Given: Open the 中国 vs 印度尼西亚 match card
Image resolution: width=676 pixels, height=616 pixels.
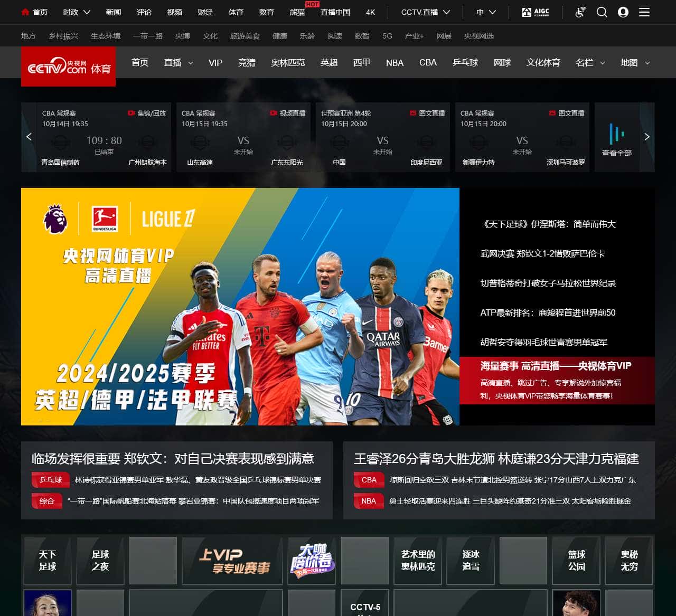Looking at the screenshot, I should 382,137.
